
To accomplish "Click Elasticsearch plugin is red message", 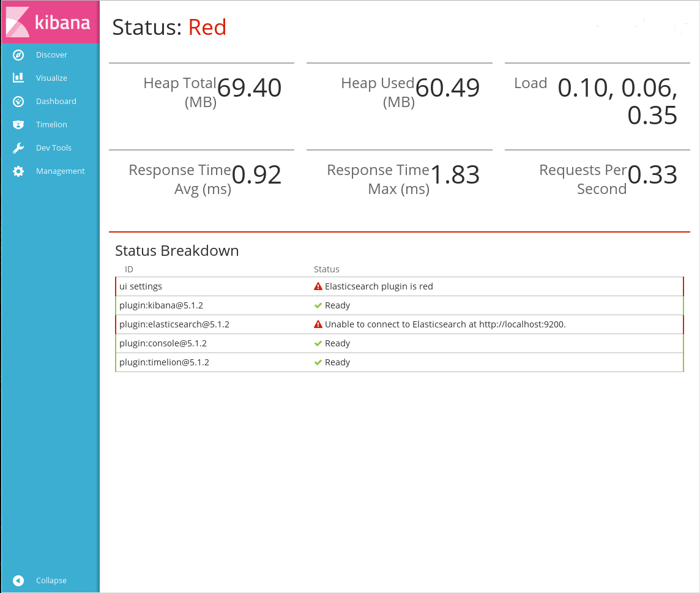I will tap(379, 286).
